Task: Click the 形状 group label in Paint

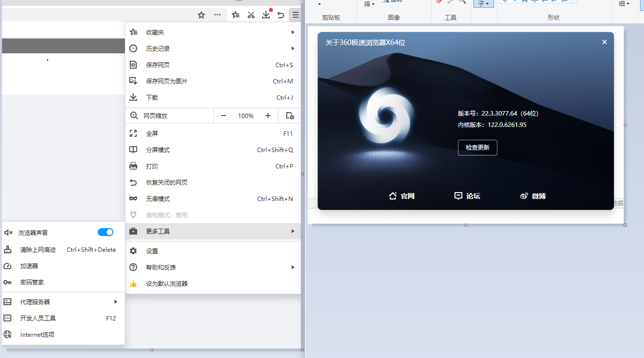Action: click(x=554, y=18)
